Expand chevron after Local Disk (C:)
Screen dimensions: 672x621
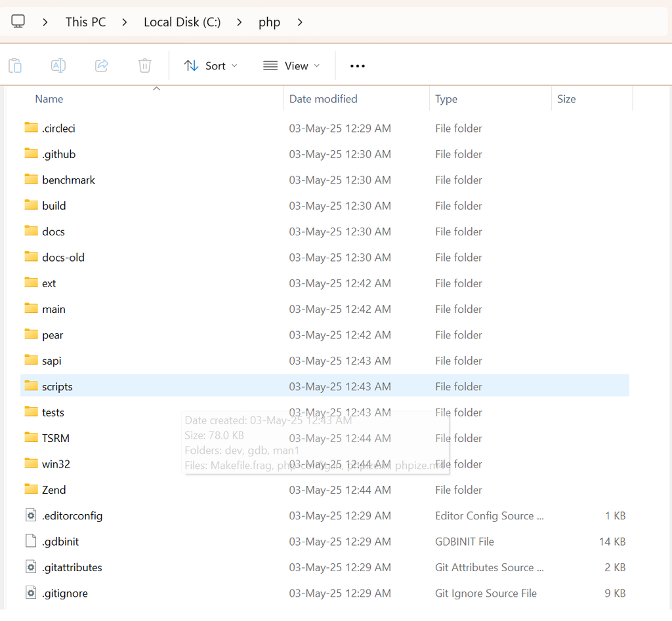(x=239, y=22)
